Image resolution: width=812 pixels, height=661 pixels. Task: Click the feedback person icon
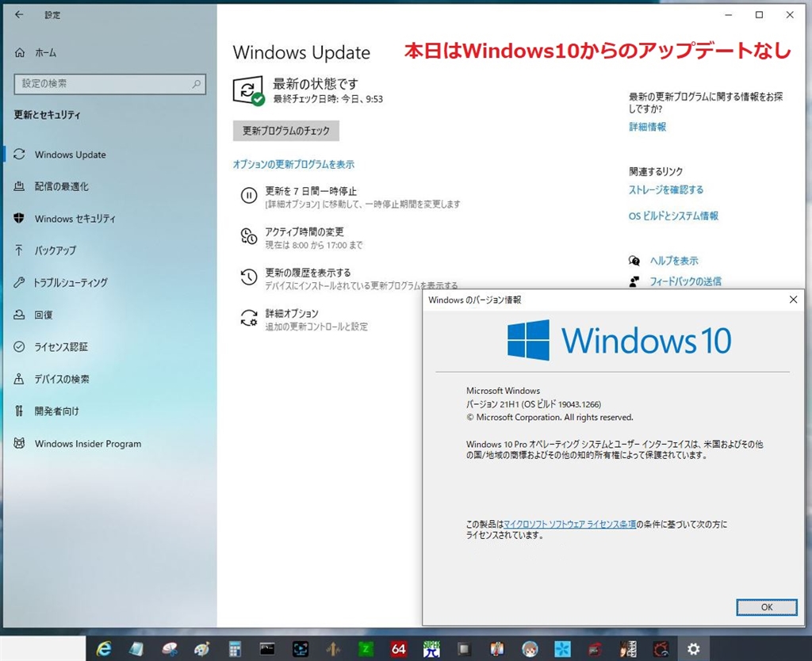coord(634,281)
